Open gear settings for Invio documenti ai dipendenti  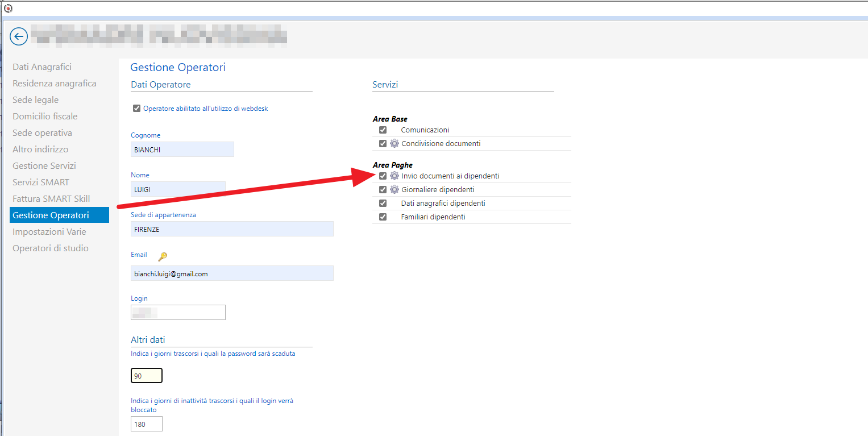pos(394,176)
